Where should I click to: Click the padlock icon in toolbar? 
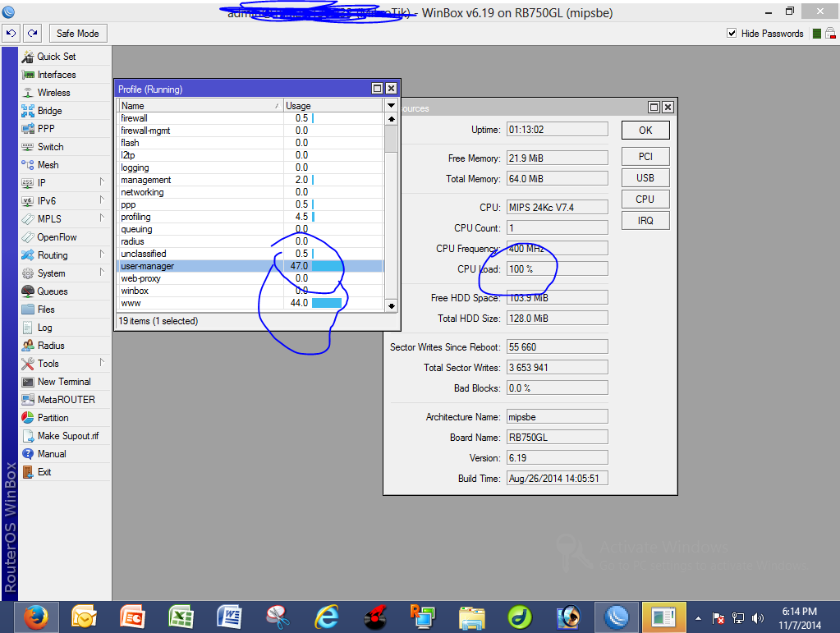tap(830, 33)
